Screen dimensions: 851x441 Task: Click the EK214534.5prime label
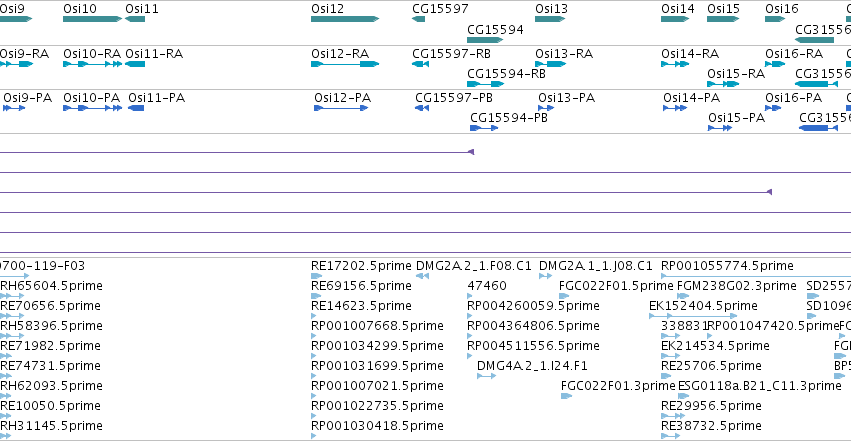(715, 346)
